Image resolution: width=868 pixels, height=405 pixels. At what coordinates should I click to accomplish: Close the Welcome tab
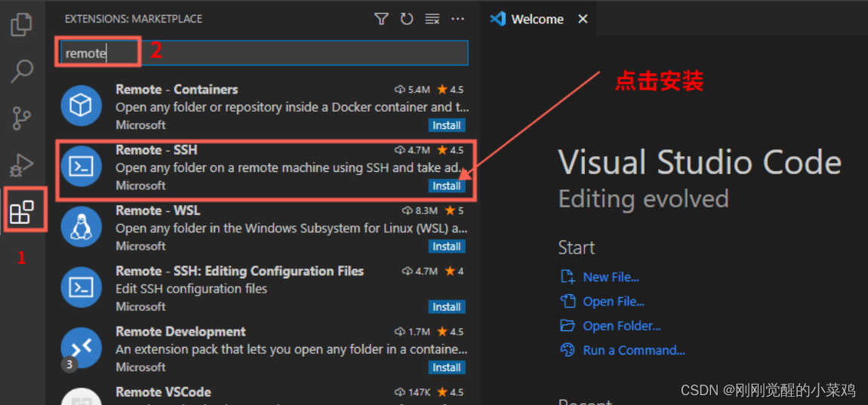point(583,20)
